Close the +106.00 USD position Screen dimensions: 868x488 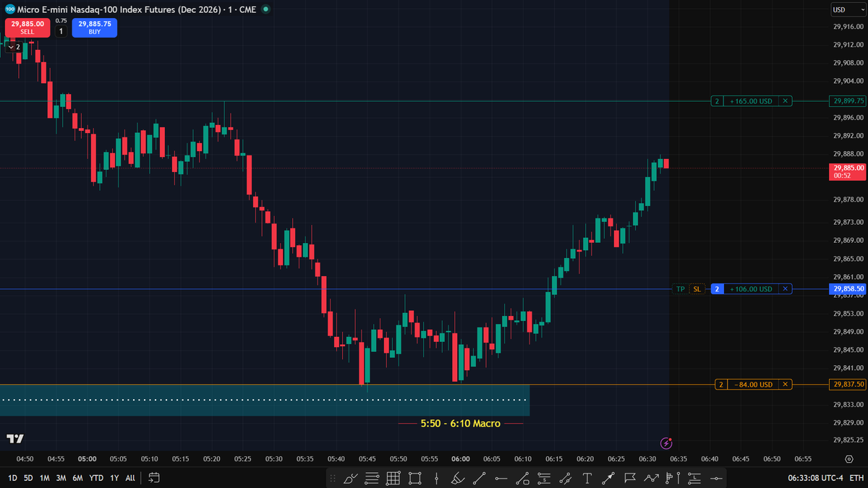pos(786,289)
